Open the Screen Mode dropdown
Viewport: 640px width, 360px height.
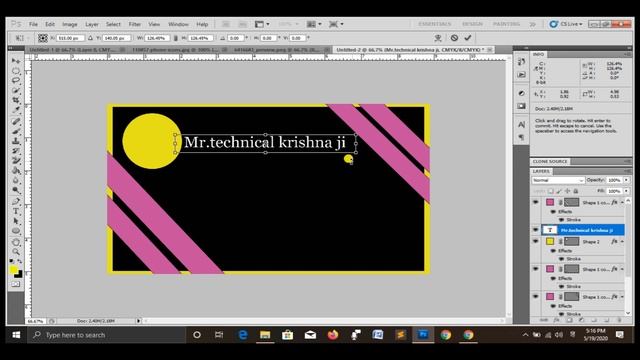(x=336, y=24)
